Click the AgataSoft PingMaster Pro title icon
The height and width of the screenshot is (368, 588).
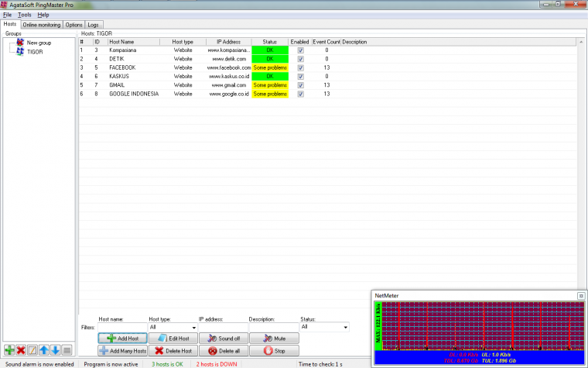pos(3,5)
